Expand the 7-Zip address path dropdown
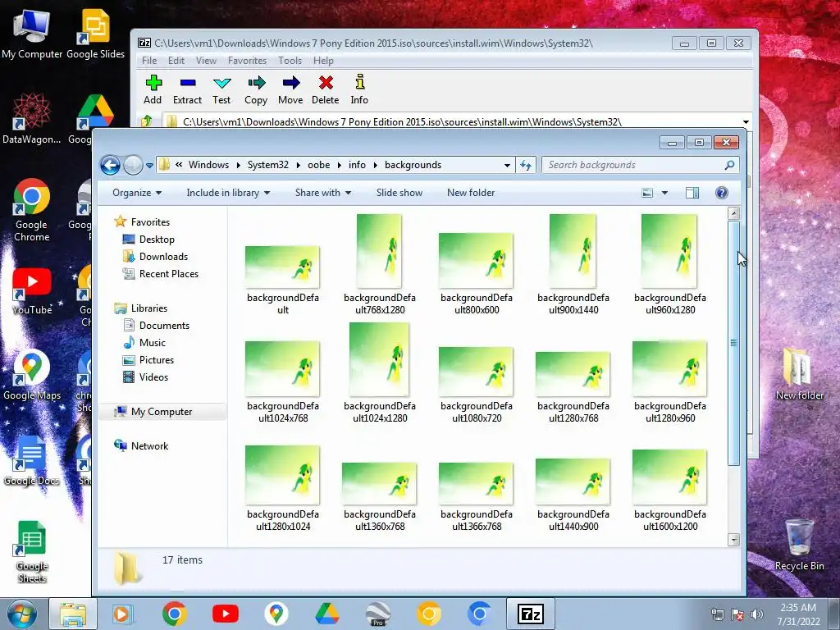Viewport: 840px width, 630px height. click(746, 122)
